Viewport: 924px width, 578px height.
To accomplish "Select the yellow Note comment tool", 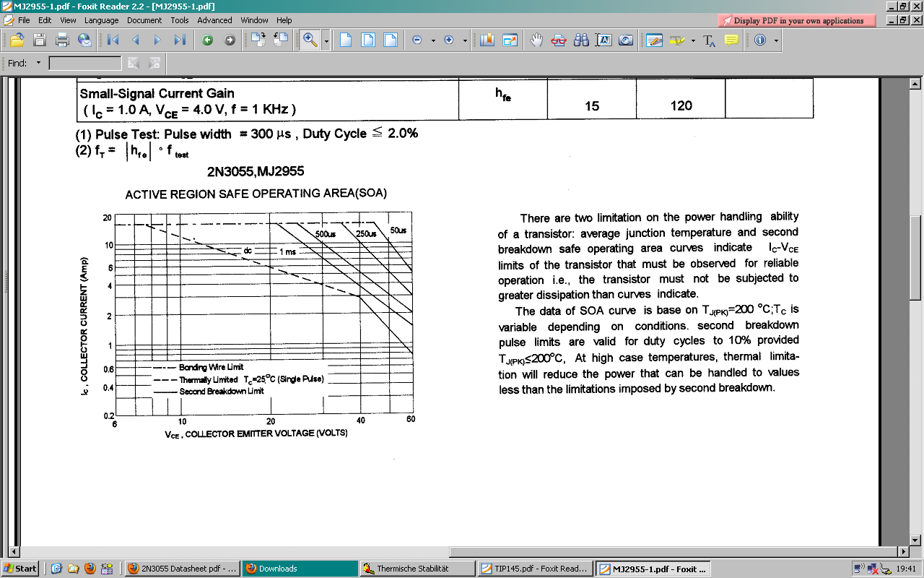I will (731, 40).
